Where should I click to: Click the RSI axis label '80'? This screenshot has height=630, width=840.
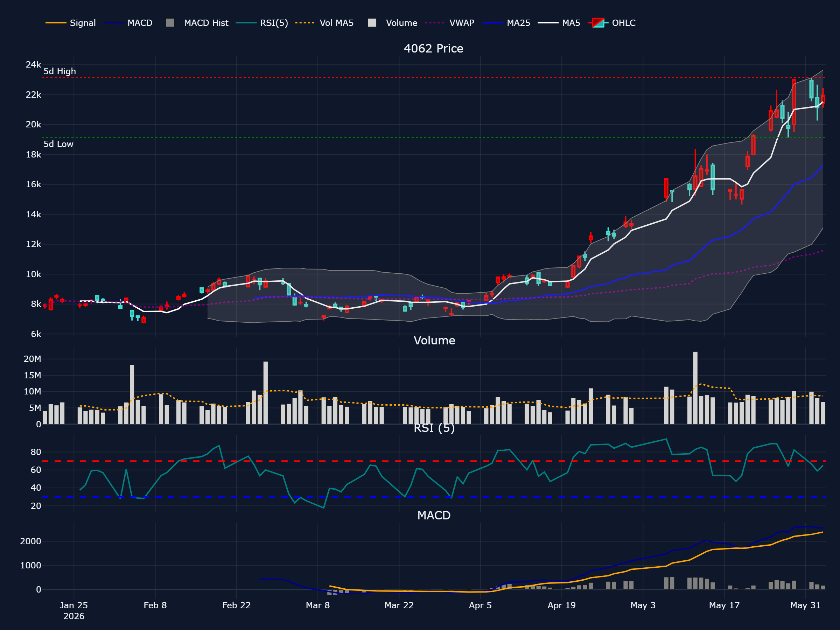(x=36, y=452)
